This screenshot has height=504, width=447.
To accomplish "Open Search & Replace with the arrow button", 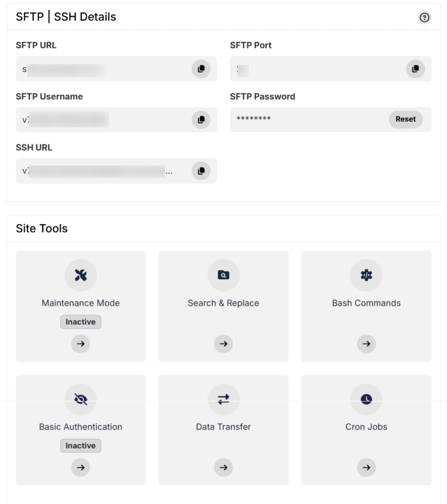I will click(223, 344).
